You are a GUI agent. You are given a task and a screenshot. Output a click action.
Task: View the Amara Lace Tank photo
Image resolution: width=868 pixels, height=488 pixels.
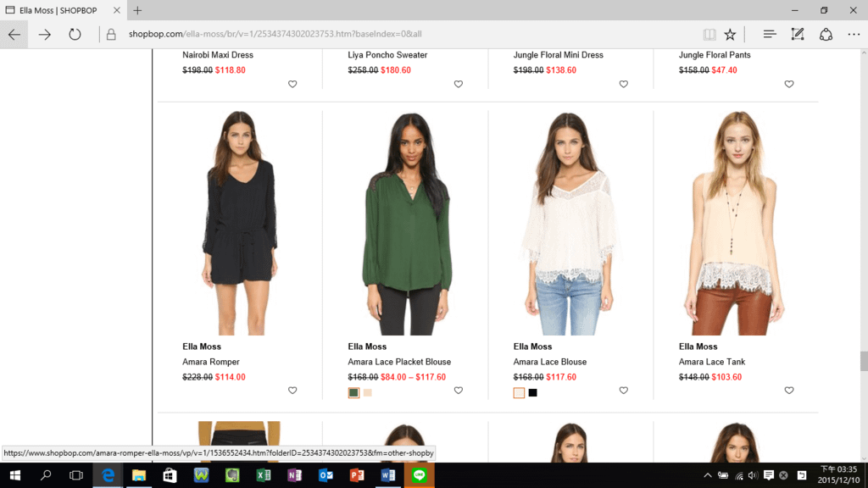click(736, 223)
